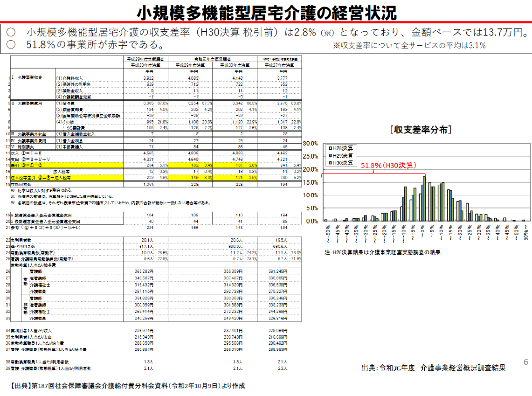Click the H29決算 legend swatch
This screenshot has width=532, height=396.
coord(330,155)
